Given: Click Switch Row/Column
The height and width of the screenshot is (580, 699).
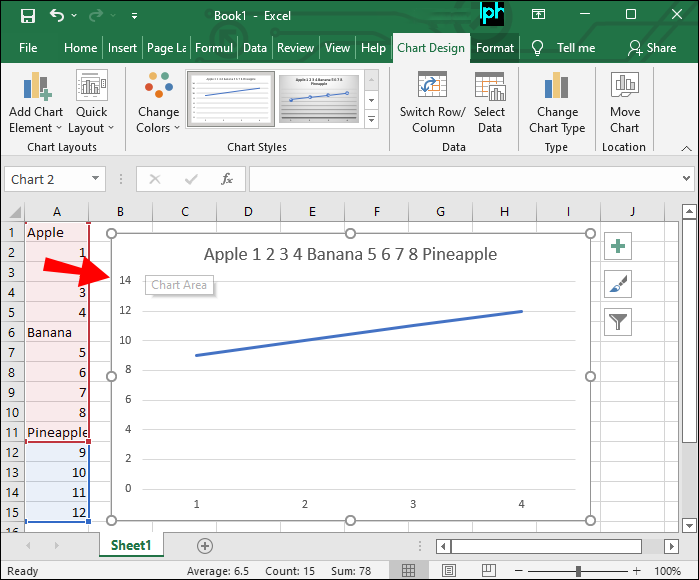Looking at the screenshot, I should click(x=432, y=103).
